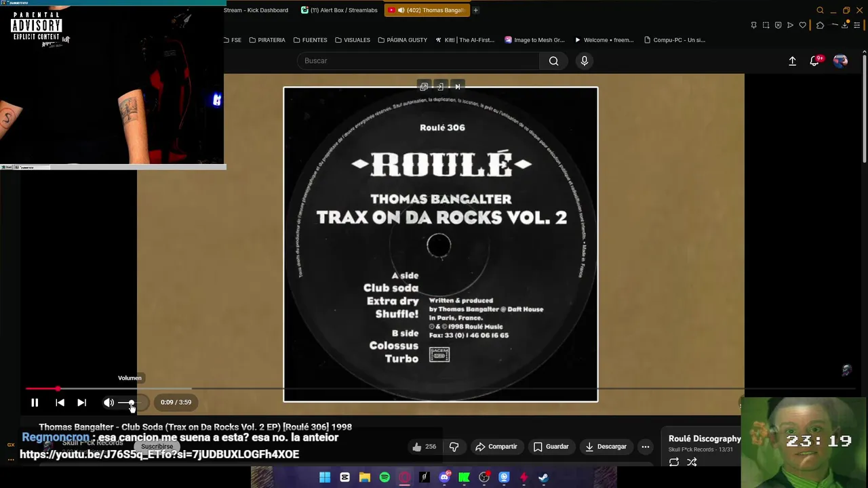868x488 pixels.
Task: Open FSE bookmarks folder
Action: coord(233,40)
